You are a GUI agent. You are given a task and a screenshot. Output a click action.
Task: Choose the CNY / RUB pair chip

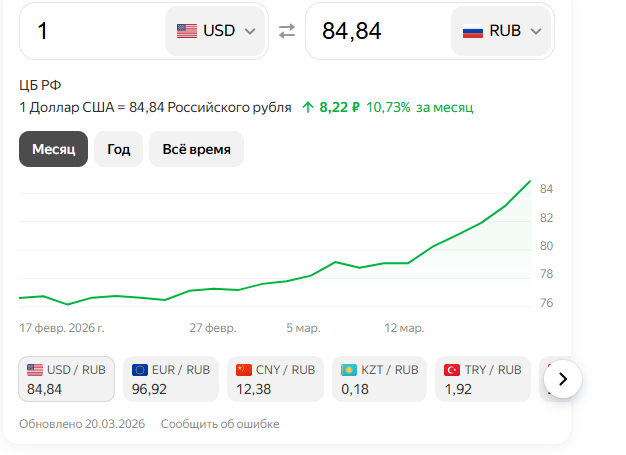pos(275,379)
